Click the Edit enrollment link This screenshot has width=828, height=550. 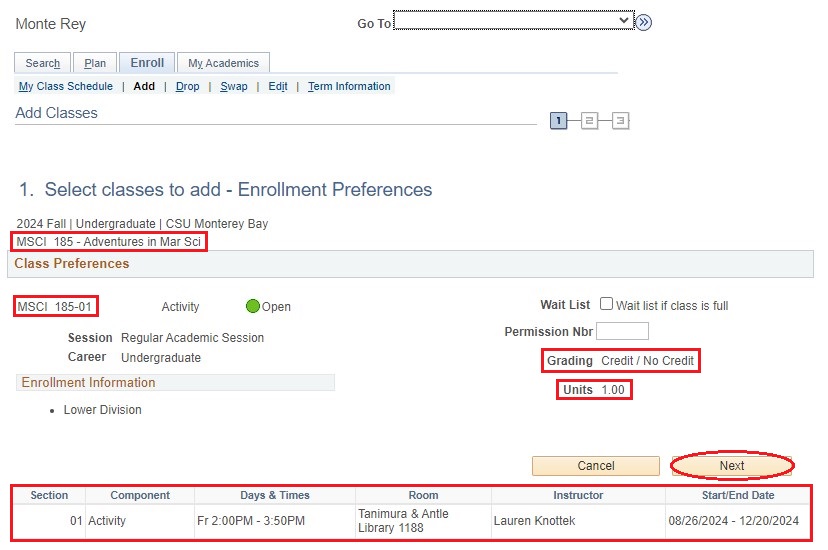point(278,87)
